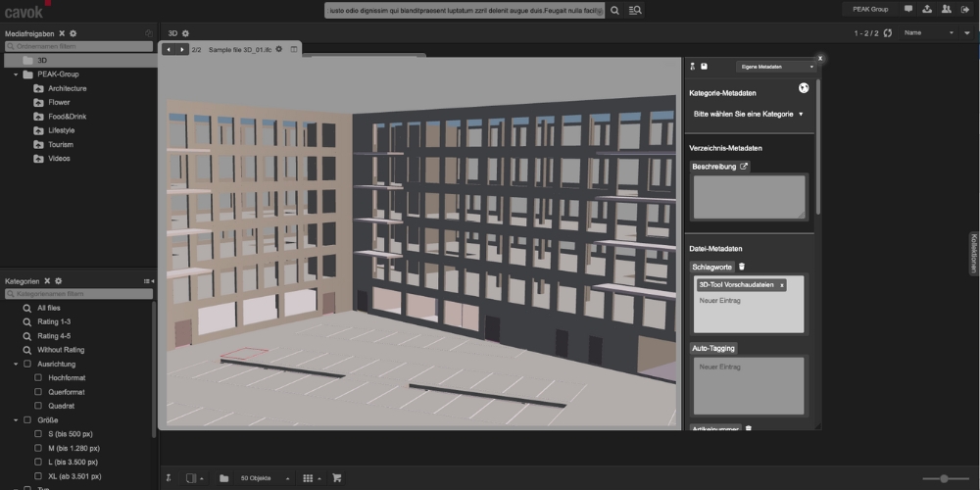Open the grid view options dropdown
Image resolution: width=980 pixels, height=490 pixels.
312,478
